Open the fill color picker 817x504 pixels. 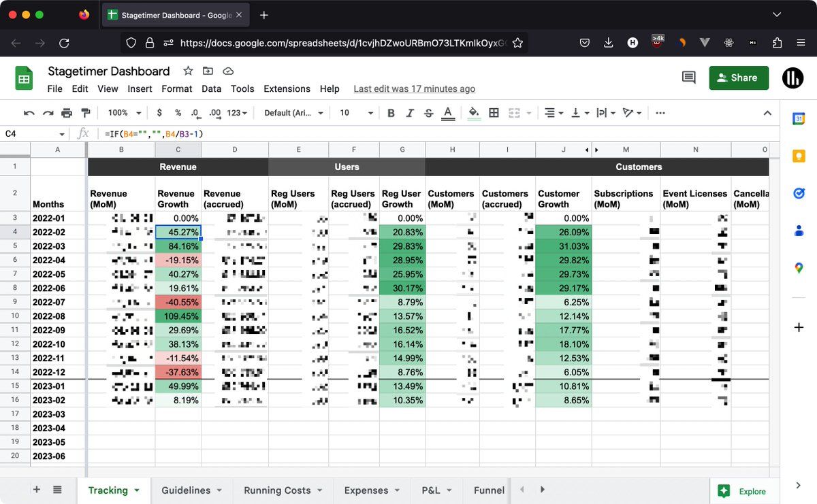coord(474,113)
